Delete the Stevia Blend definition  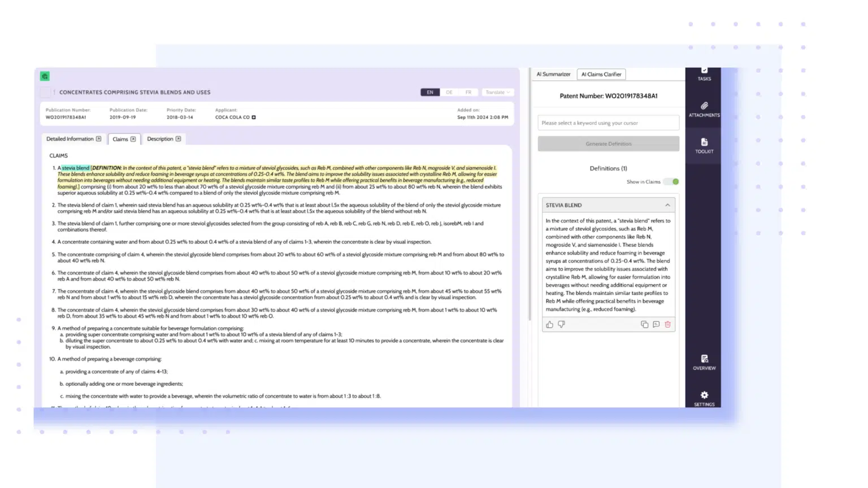pyautogui.click(x=668, y=324)
